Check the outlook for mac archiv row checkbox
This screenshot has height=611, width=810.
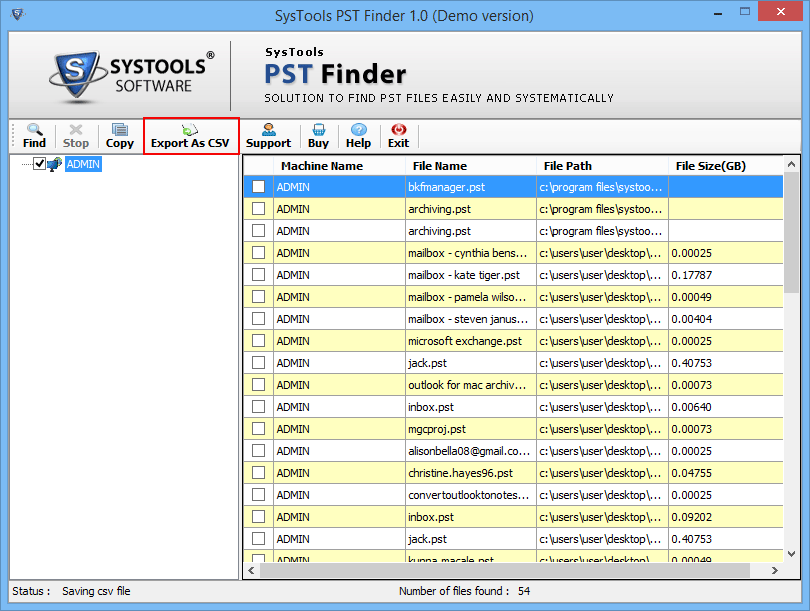click(258, 385)
